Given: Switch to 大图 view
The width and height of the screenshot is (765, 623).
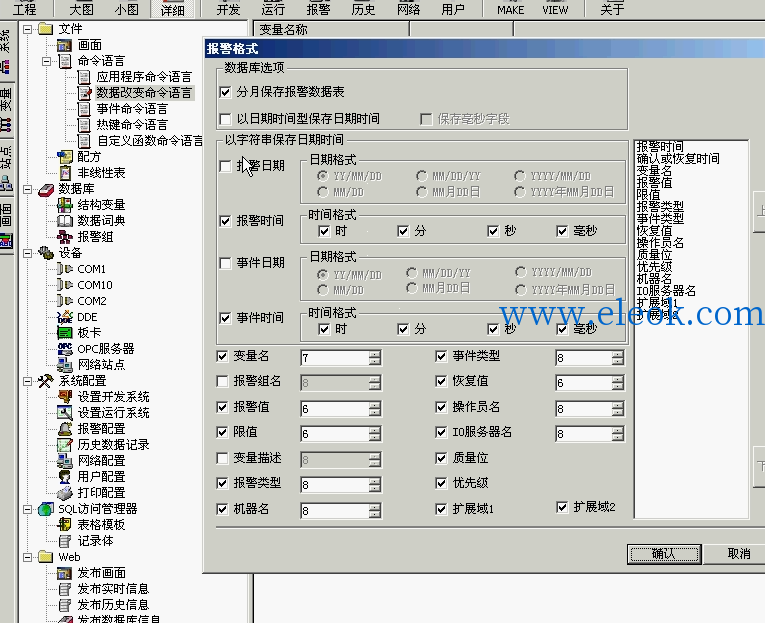Looking at the screenshot, I should pos(81,9).
